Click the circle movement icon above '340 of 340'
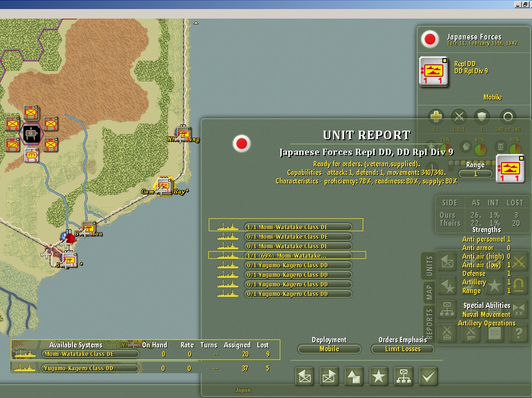 coord(508,117)
